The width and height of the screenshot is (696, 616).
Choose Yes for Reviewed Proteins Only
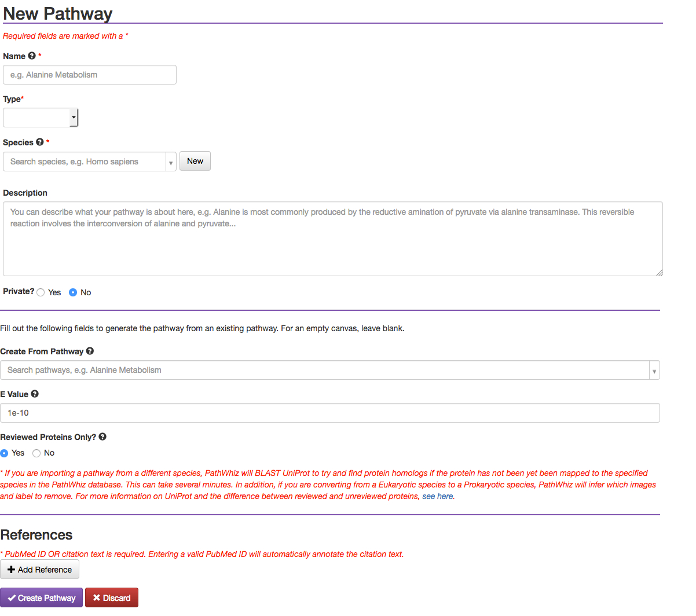click(x=4, y=453)
